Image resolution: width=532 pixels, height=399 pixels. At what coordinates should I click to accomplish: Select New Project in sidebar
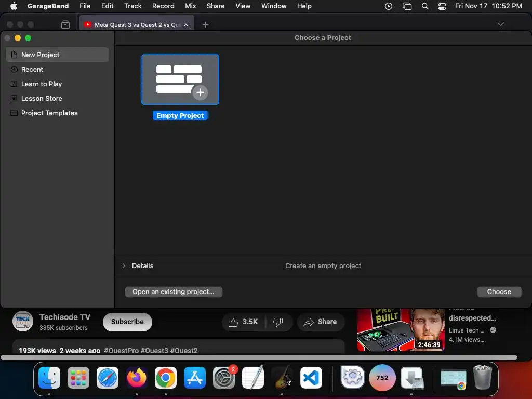coord(57,55)
